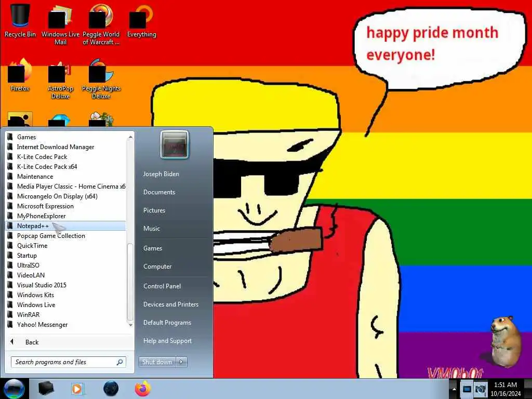
Task: Expand Microangelo On Display (x64) folder
Action: [65, 196]
